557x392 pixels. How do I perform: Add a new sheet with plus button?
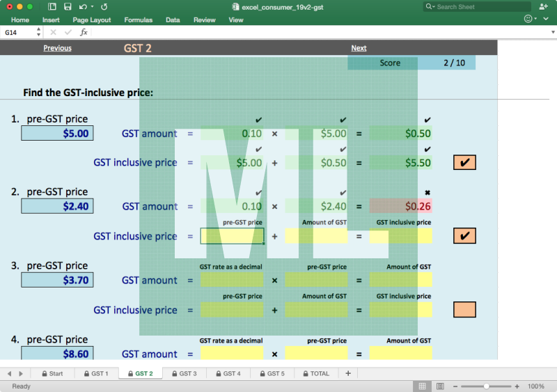[x=348, y=374]
